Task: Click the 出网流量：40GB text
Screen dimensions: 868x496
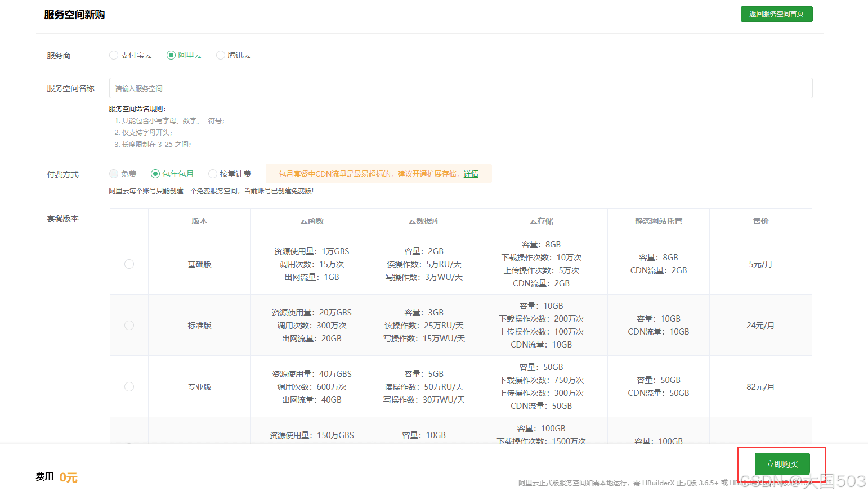Action: [312, 400]
